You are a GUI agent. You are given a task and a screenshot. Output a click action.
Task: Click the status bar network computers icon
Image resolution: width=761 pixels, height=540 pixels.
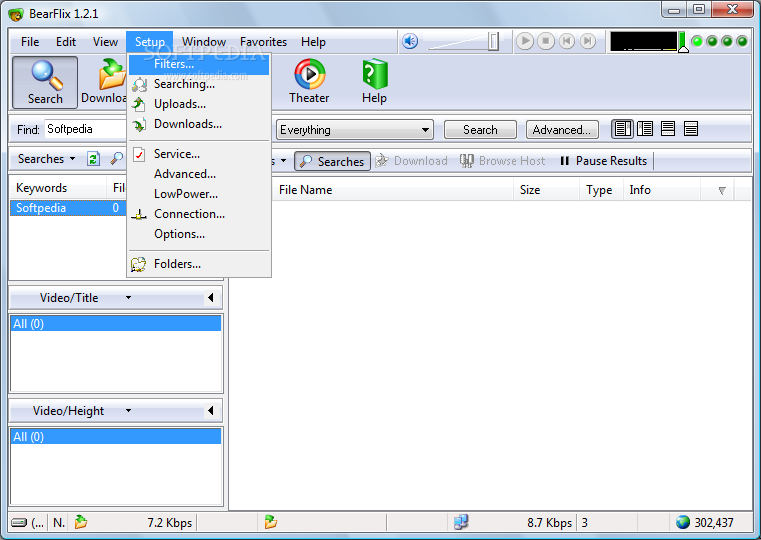pyautogui.click(x=461, y=522)
